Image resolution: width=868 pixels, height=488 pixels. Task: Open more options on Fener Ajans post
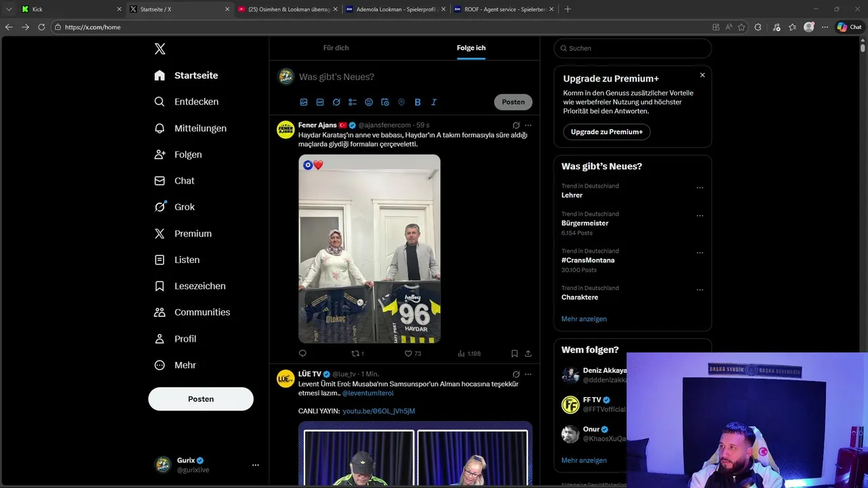pyautogui.click(x=528, y=125)
